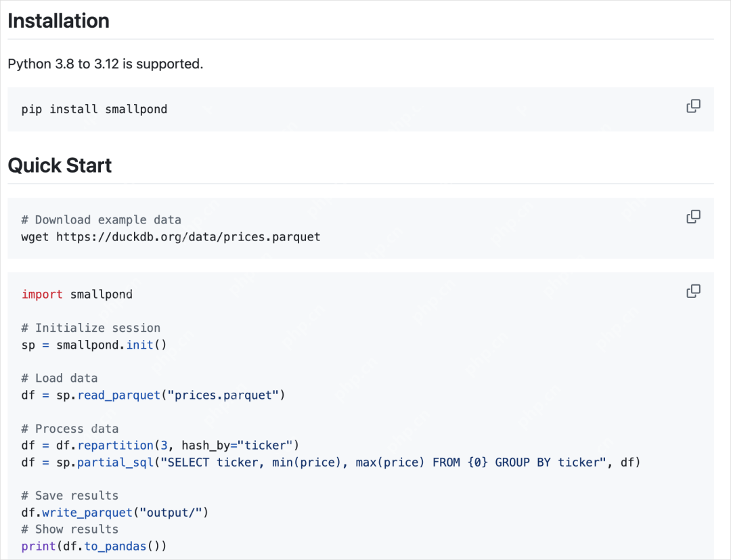Click the '# Initialize session' comment
The height and width of the screenshot is (560, 731).
[x=91, y=328]
